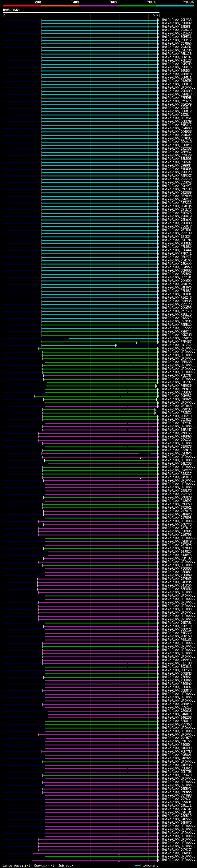The height and width of the screenshot is (868, 197).
Task: Open hit UniRef100_P12628
Action: 177,33
